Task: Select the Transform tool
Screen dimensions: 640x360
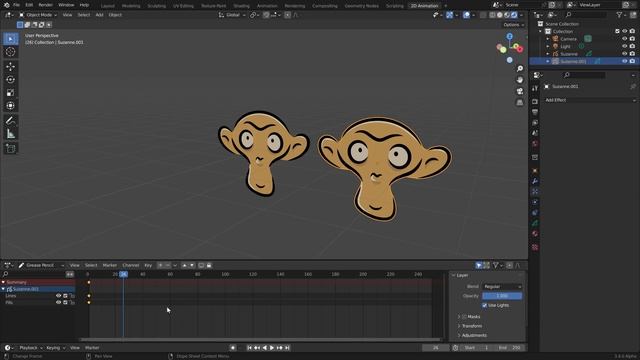Action: point(11,106)
